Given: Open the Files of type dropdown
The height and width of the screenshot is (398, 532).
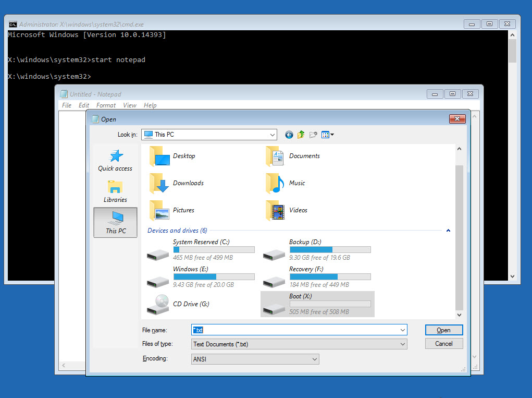Looking at the screenshot, I should click(299, 344).
